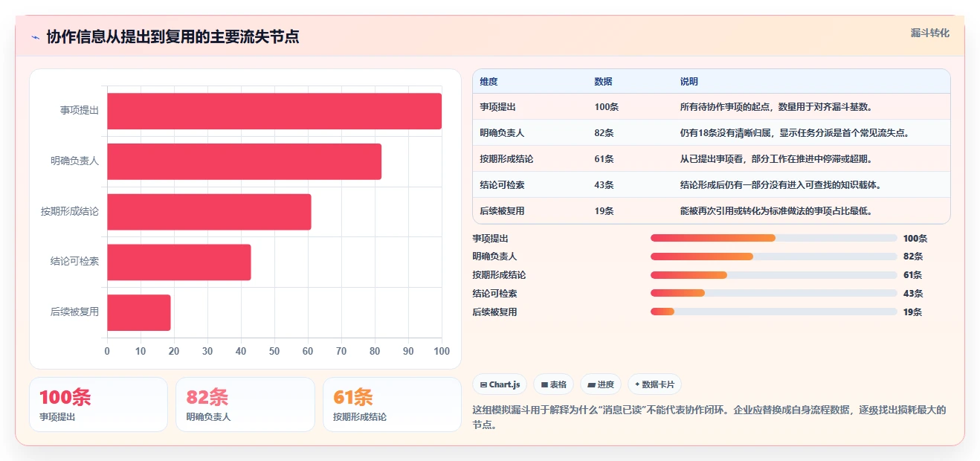Click the 82条 value in the table
The image size is (980, 461).
604,133
